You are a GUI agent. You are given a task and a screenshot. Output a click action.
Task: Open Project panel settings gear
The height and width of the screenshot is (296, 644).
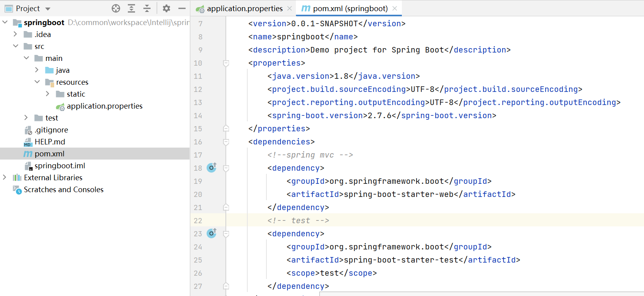166,8
